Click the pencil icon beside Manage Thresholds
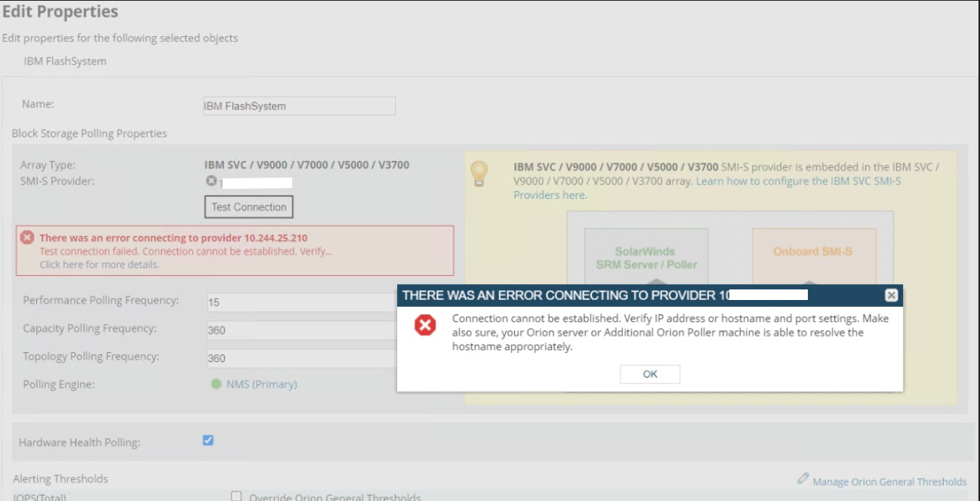The width and height of the screenshot is (980, 501). pos(803,479)
